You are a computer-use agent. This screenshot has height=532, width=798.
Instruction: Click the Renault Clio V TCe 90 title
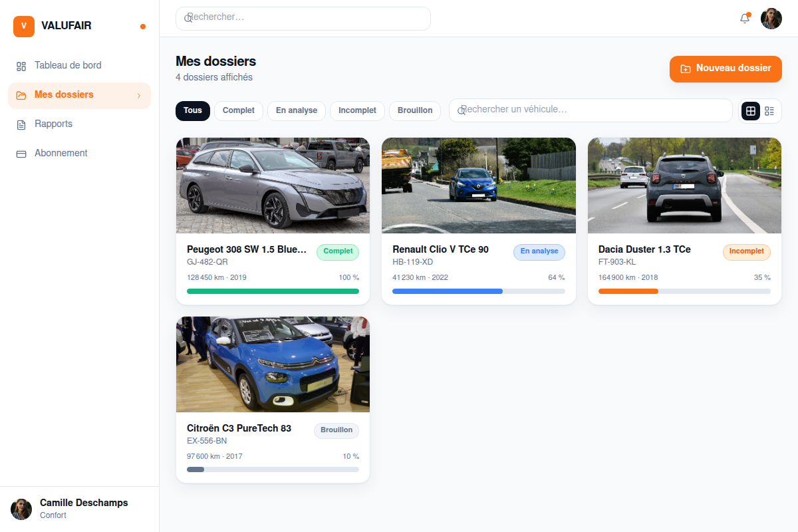pos(440,249)
